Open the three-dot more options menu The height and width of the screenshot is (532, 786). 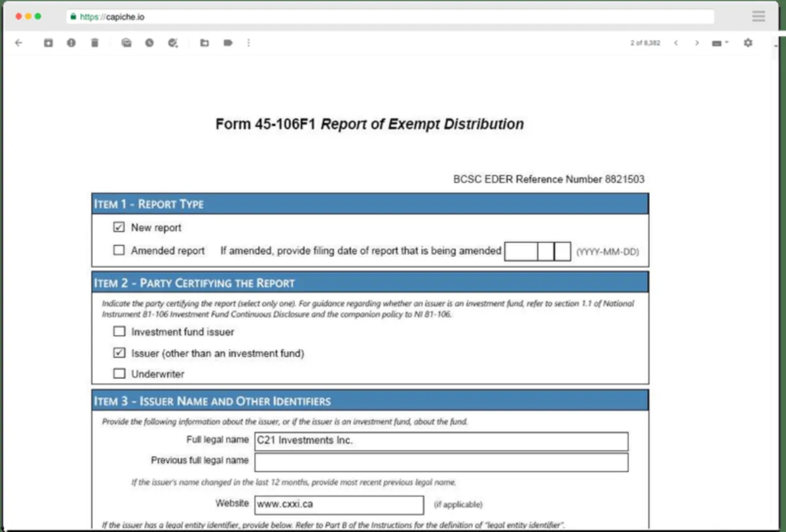coord(248,43)
